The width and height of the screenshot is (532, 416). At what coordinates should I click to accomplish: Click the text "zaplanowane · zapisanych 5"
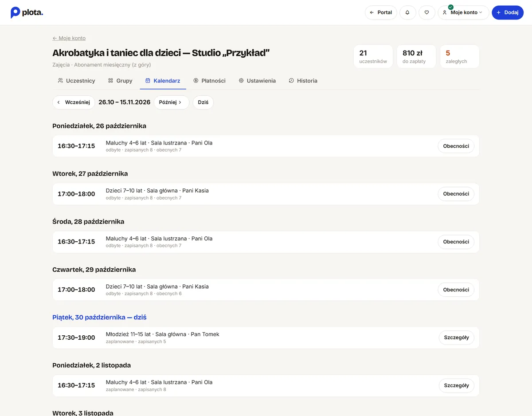(136, 341)
